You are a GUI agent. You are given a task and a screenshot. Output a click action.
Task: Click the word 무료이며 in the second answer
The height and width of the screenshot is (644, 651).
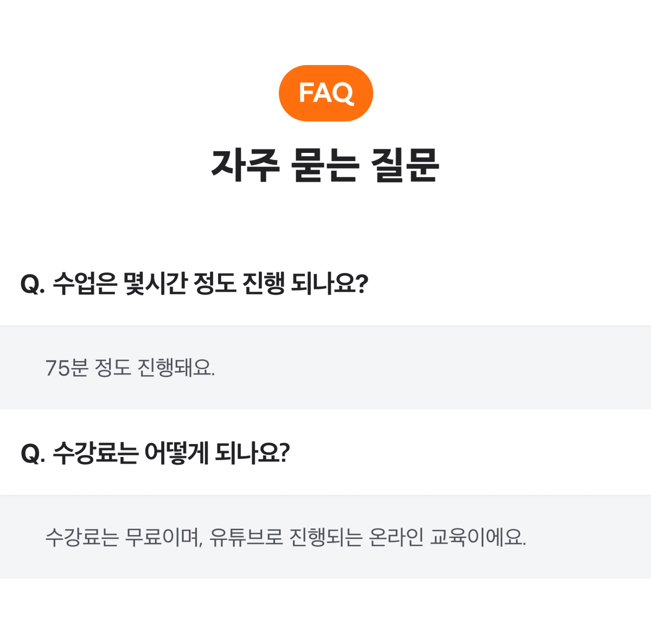click(x=163, y=538)
